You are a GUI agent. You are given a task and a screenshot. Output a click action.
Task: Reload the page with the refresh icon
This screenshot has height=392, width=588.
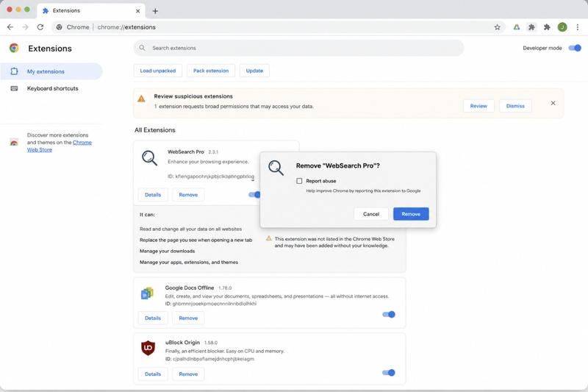click(x=40, y=27)
